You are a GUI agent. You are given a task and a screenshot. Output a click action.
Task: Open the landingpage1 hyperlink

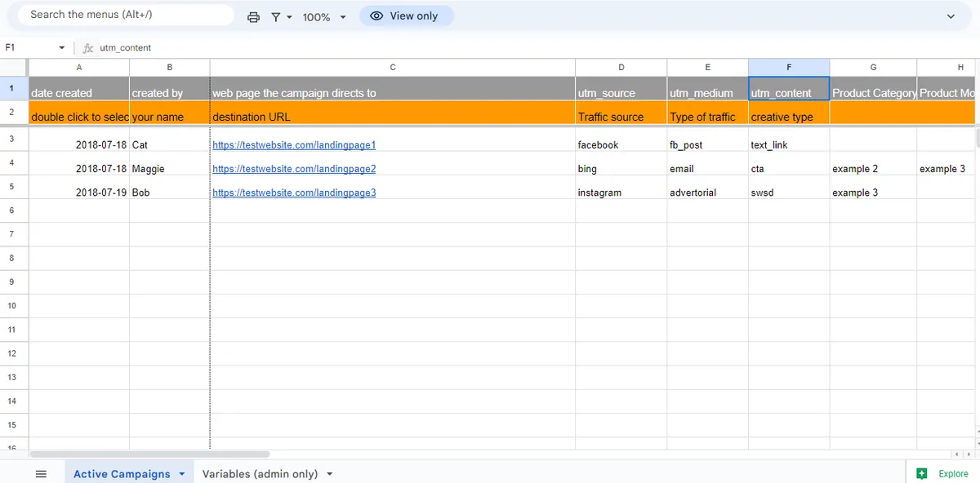pos(294,144)
